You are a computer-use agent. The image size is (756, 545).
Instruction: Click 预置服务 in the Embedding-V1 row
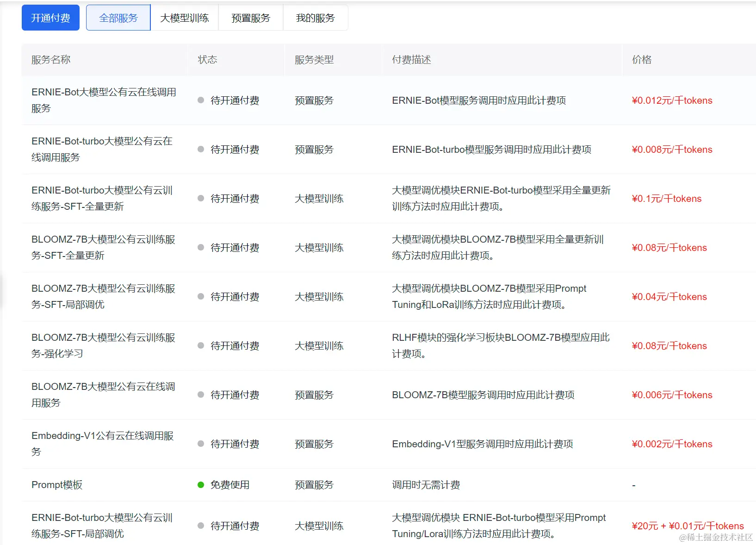(x=314, y=444)
